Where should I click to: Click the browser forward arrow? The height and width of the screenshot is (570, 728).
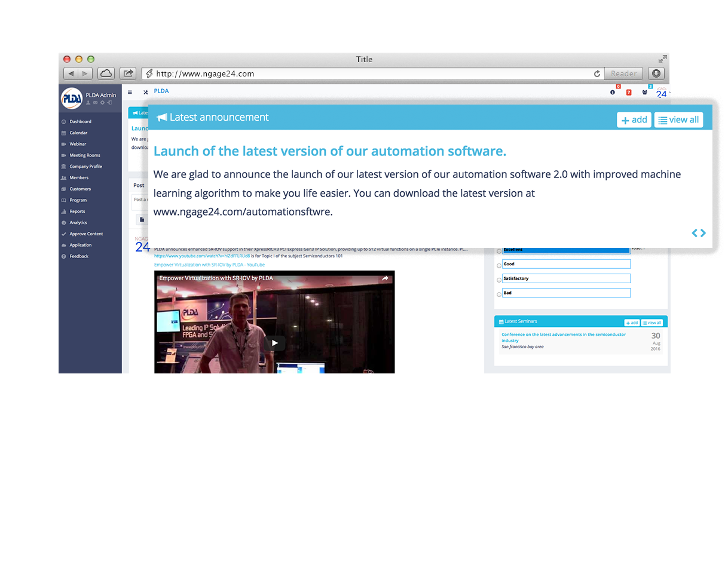tap(85, 73)
